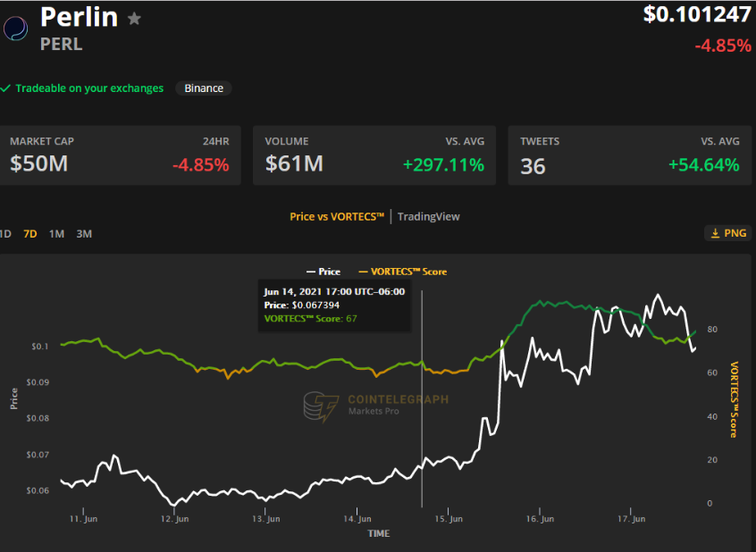The width and height of the screenshot is (756, 552).
Task: Toggle the VORTECS Score legend entry
Action: (x=403, y=272)
